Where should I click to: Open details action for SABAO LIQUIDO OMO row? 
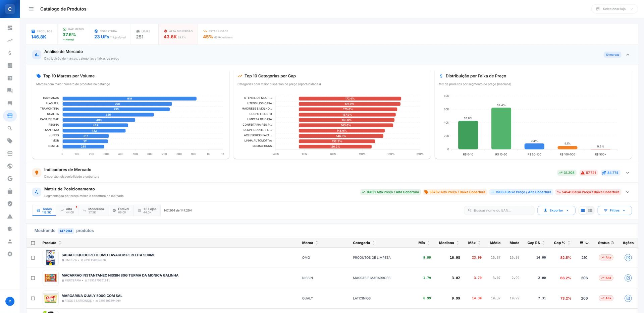tap(628, 258)
